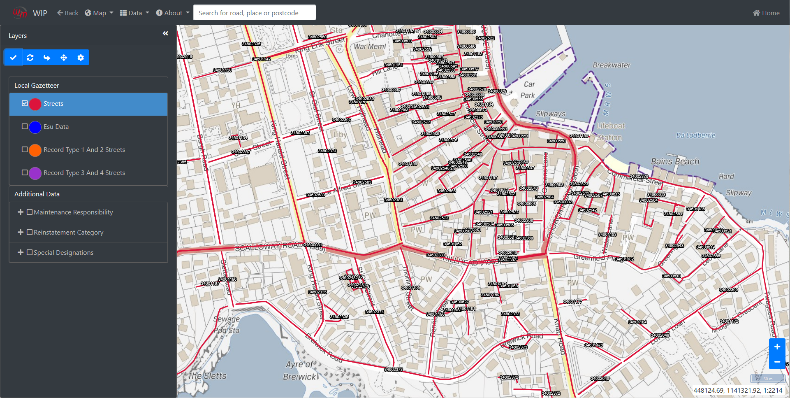The height and width of the screenshot is (398, 790).
Task: Go to Home link
Action: [x=766, y=13]
